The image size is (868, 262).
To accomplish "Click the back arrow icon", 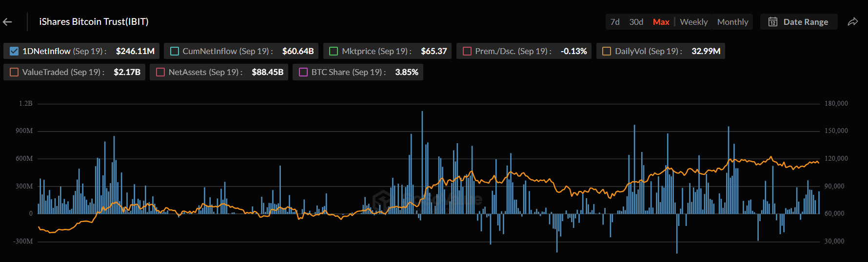I will pyautogui.click(x=7, y=22).
